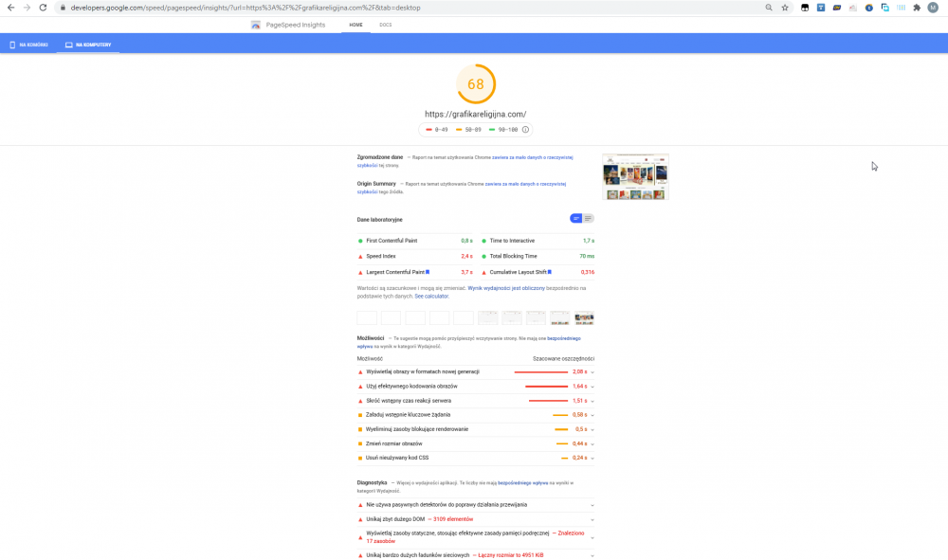The image size is (948, 560).
Task: Open 'Wynik wydajności jest obliczony' link
Action: [x=506, y=288]
